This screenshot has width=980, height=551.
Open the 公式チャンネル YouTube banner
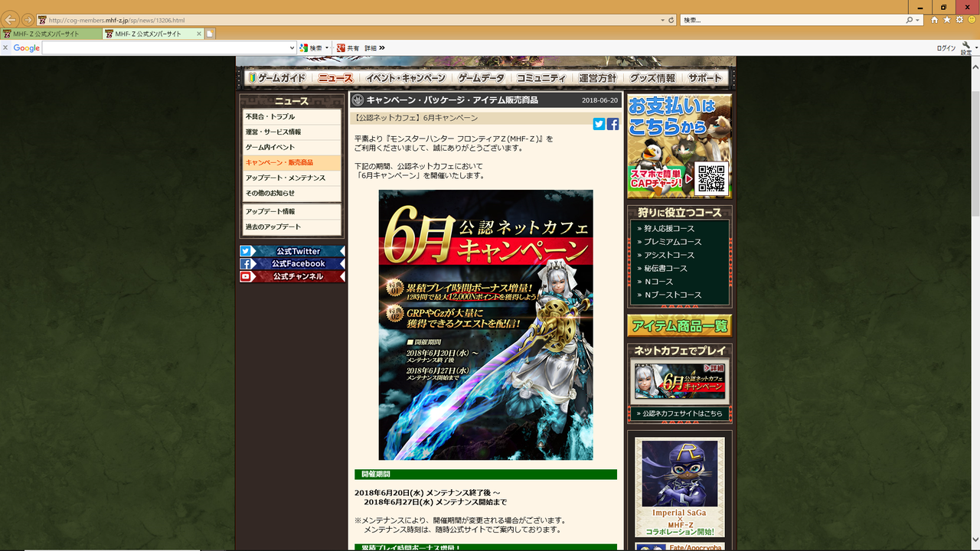(292, 277)
